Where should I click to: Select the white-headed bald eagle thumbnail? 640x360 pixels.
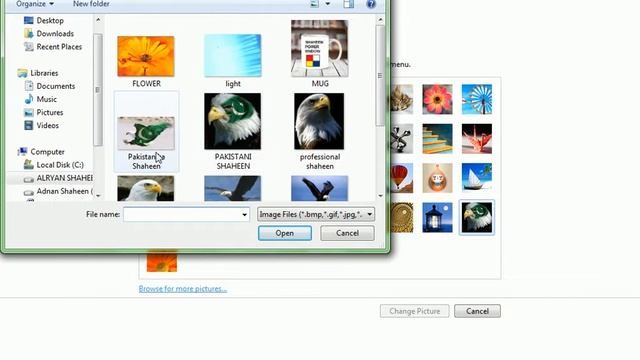click(146, 189)
